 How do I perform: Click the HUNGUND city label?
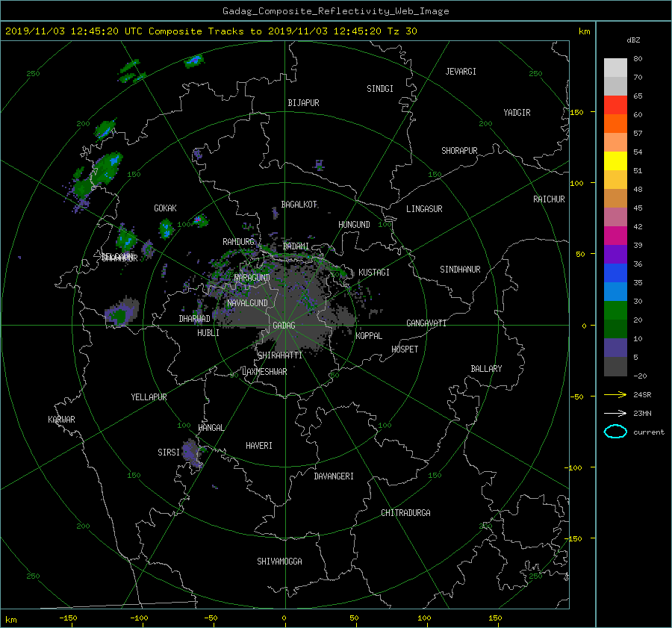tap(354, 225)
